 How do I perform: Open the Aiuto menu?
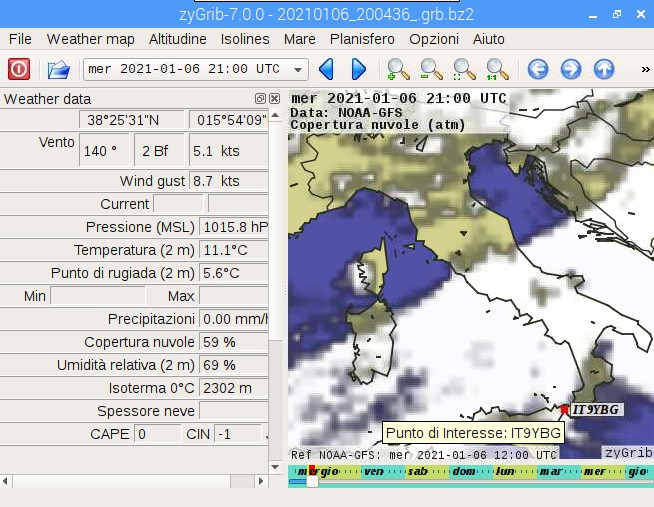(488, 39)
